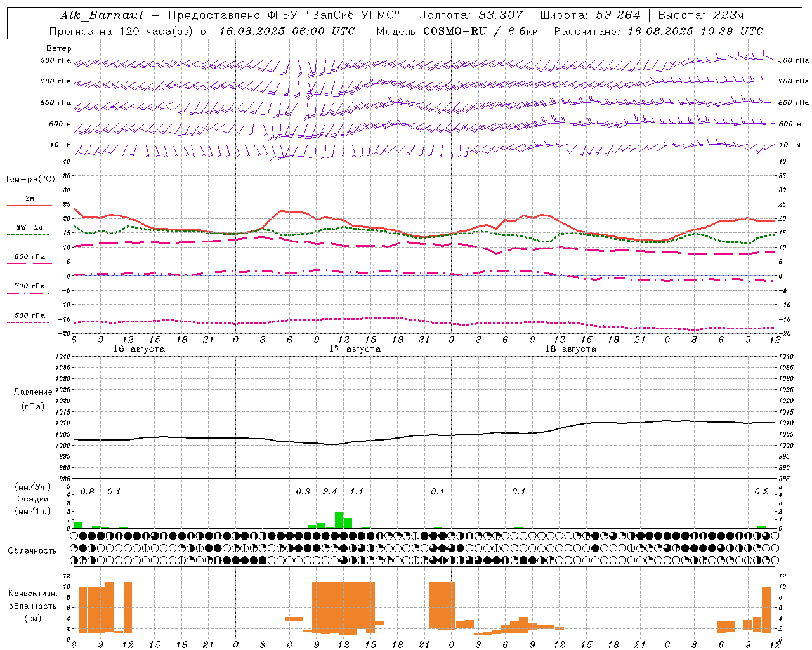Screen dimensions: 812x650
Task: Click the precipitation value '0.2'
Action: click(761, 492)
